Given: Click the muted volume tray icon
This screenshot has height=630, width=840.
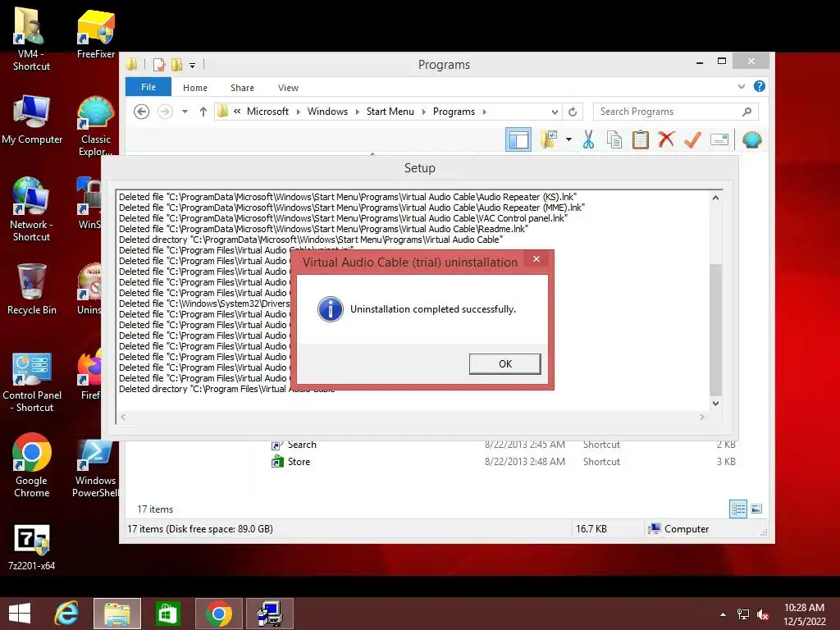Looking at the screenshot, I should 762,614.
